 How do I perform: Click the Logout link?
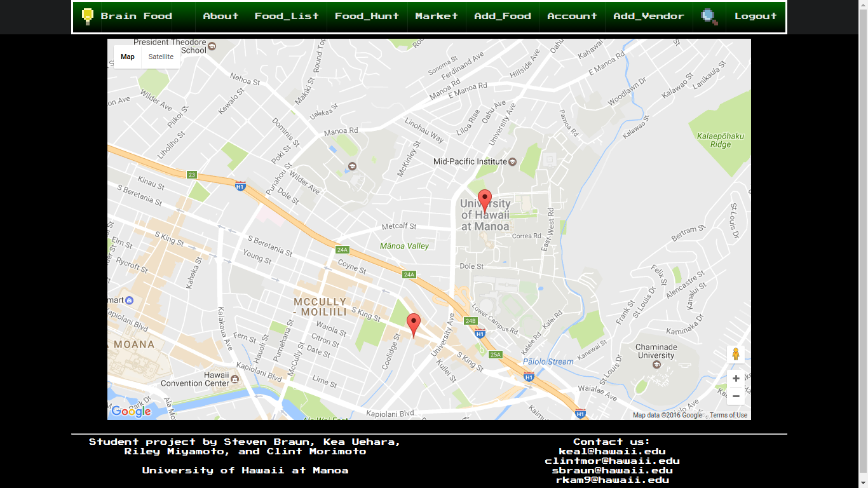[756, 16]
